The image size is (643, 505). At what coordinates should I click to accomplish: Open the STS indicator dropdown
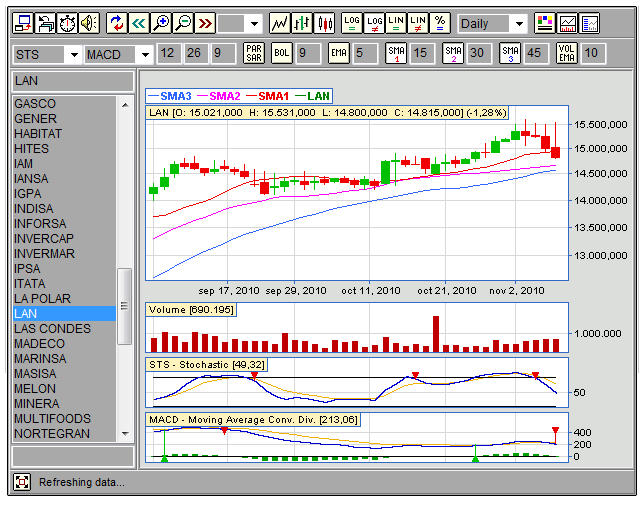click(72, 54)
